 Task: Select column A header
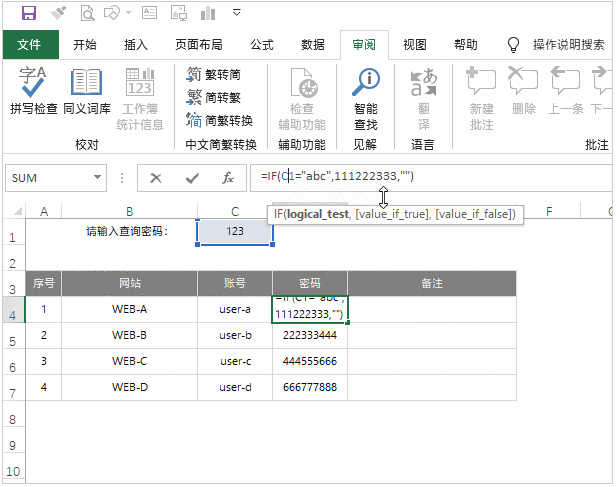[x=44, y=211]
